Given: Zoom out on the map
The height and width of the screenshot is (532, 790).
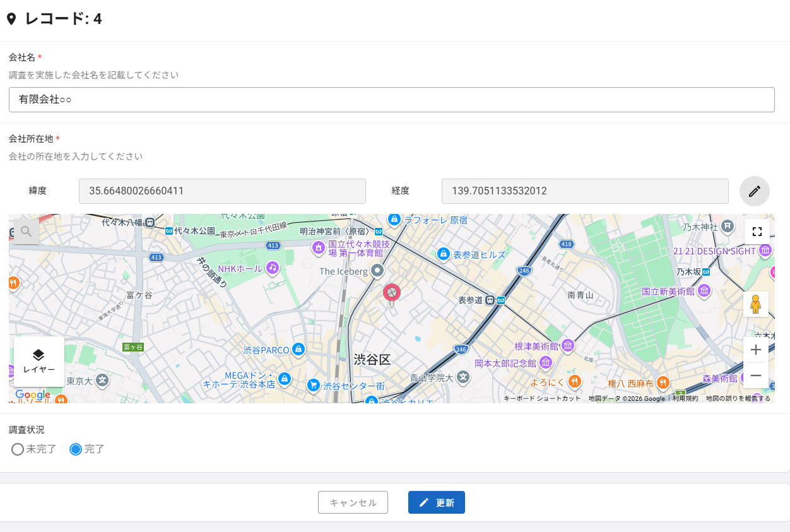Looking at the screenshot, I should coord(755,375).
